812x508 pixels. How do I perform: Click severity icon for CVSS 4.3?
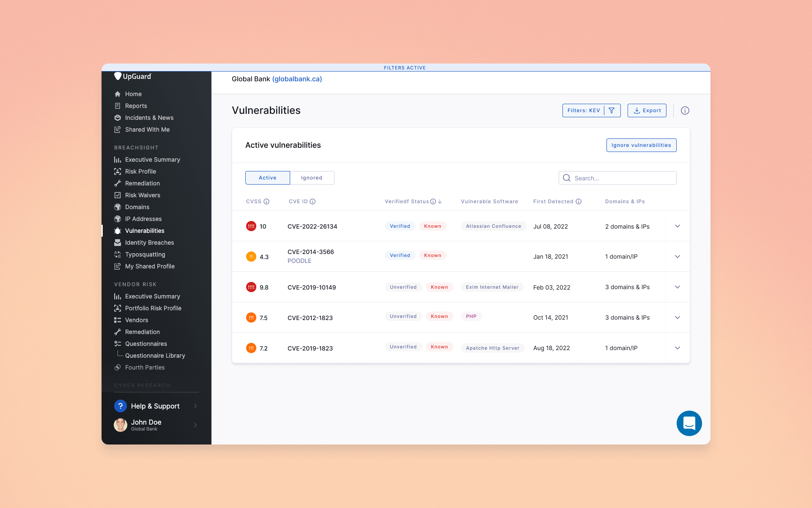pyautogui.click(x=251, y=257)
